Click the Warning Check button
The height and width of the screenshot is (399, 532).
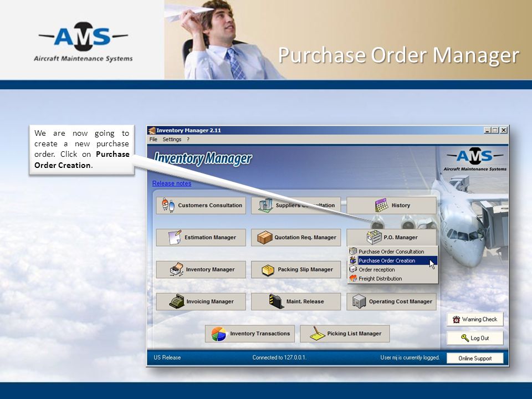(x=475, y=319)
